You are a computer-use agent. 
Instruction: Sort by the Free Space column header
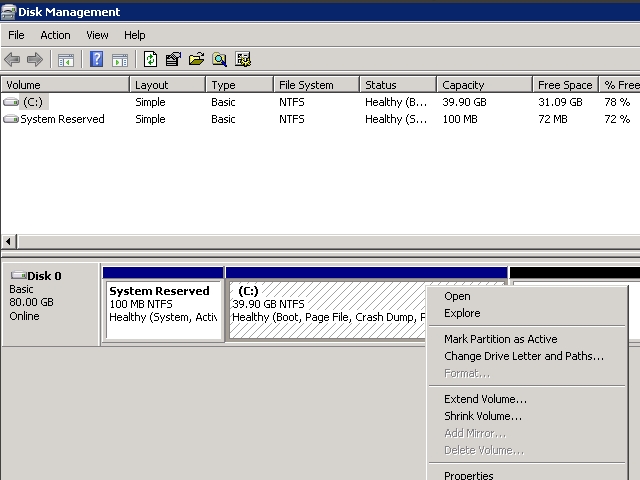(x=566, y=84)
